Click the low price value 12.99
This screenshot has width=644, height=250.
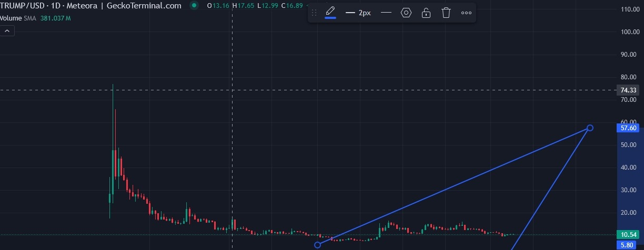click(271, 6)
